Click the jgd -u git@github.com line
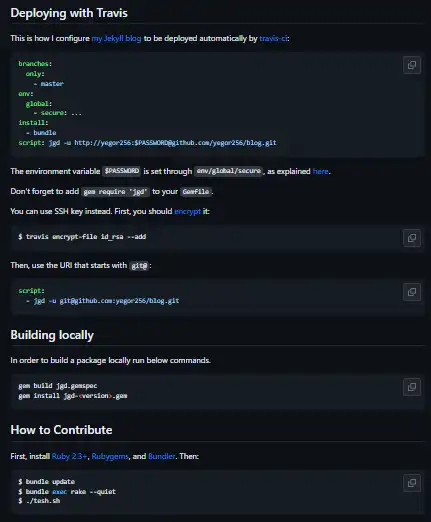 pos(102,301)
